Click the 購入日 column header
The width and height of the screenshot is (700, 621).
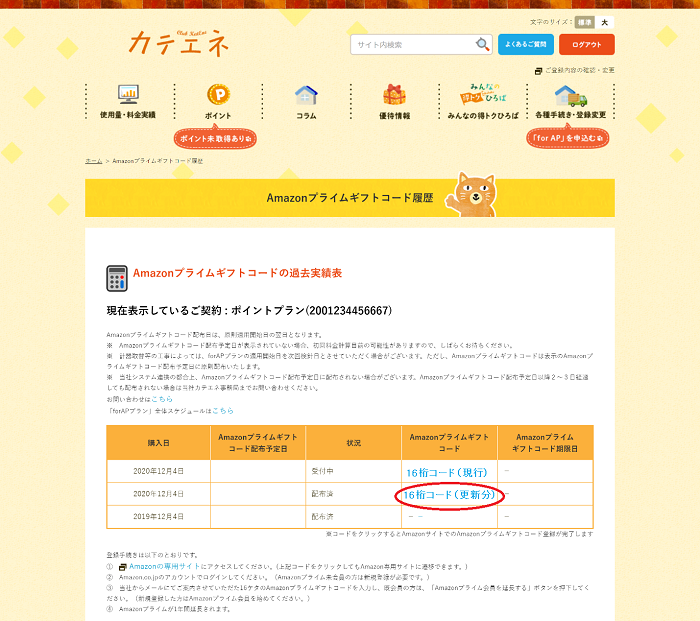point(158,443)
